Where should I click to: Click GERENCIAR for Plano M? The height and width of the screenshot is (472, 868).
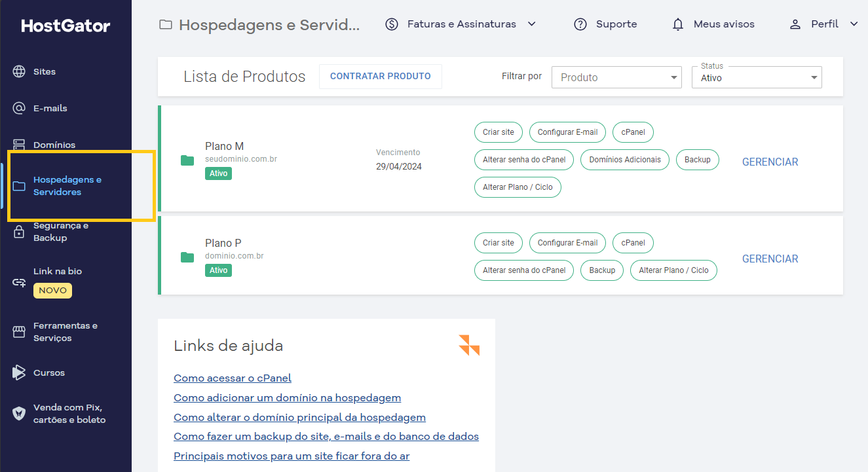770,162
